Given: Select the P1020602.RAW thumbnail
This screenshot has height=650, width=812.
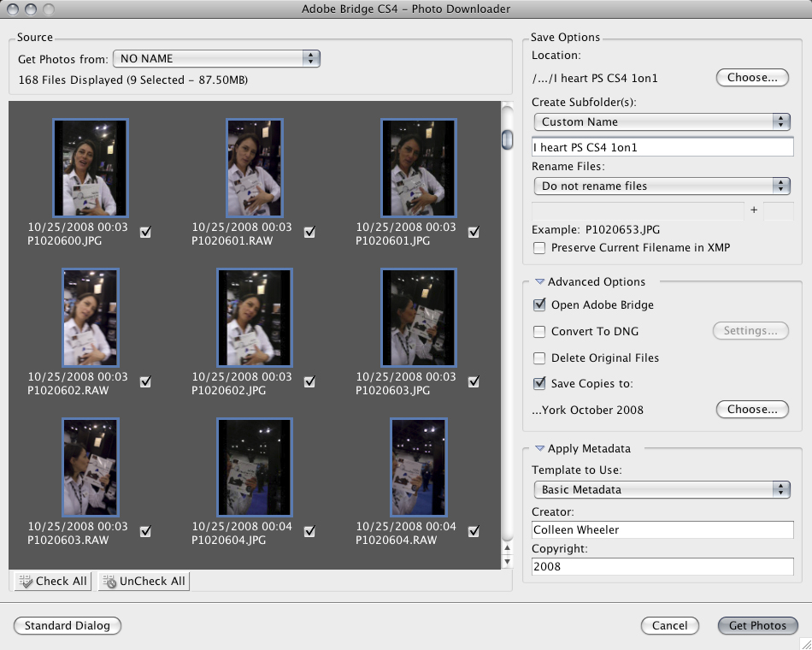Looking at the screenshot, I should point(91,318).
